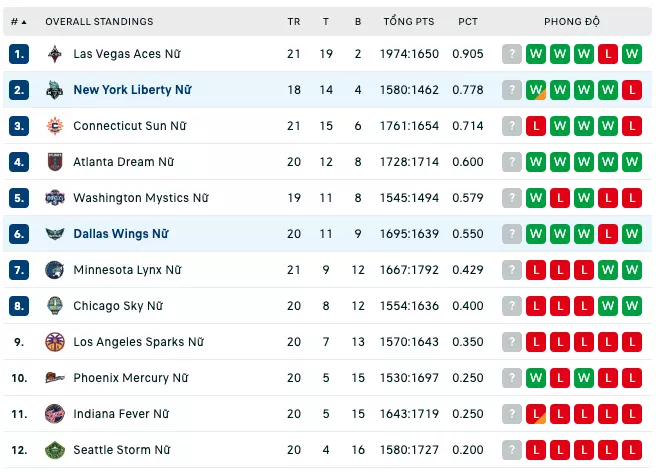Click the PCT value 0.600

(x=468, y=162)
